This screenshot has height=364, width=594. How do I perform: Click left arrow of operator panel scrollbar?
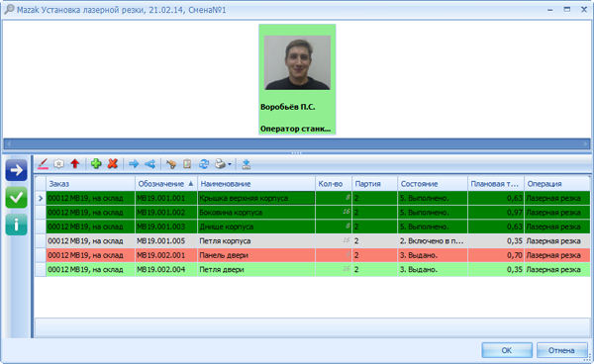coord(9,143)
